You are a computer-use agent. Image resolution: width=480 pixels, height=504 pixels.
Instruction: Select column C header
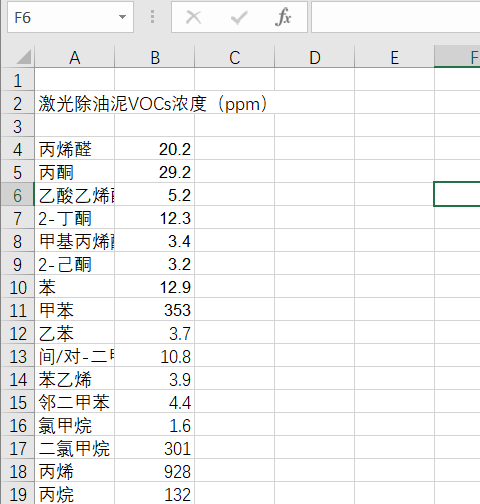pos(235,57)
